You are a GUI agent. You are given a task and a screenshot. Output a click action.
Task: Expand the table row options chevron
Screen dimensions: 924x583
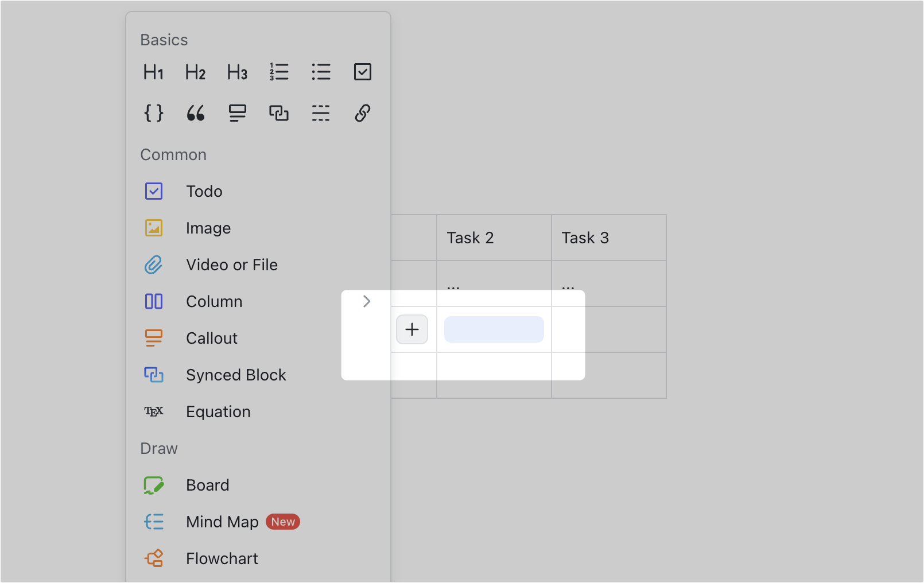[x=366, y=301]
